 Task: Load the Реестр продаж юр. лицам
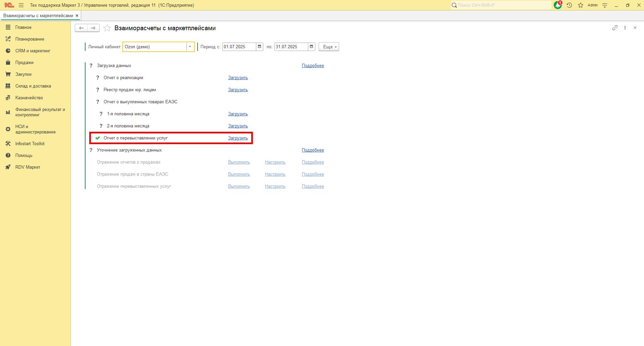pos(238,90)
